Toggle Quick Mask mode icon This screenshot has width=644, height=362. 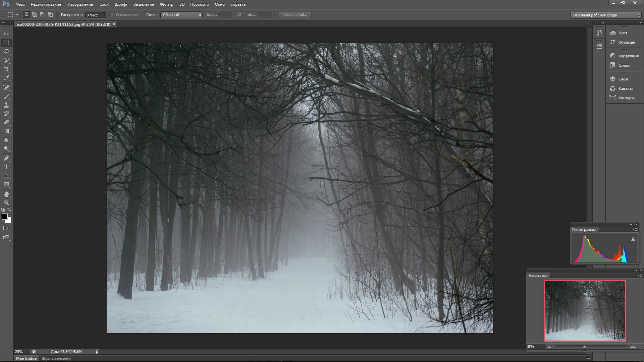click(x=6, y=228)
